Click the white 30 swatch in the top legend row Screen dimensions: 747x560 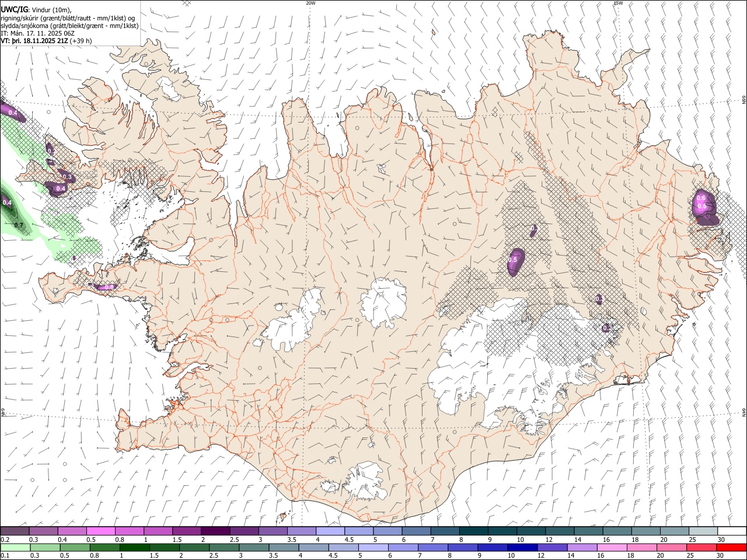click(731, 531)
